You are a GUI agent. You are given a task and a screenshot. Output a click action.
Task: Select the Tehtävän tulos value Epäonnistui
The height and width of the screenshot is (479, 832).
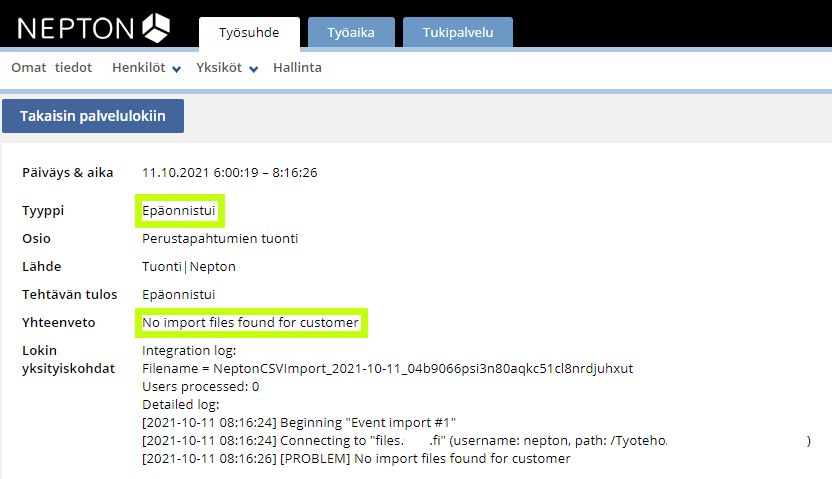click(178, 295)
